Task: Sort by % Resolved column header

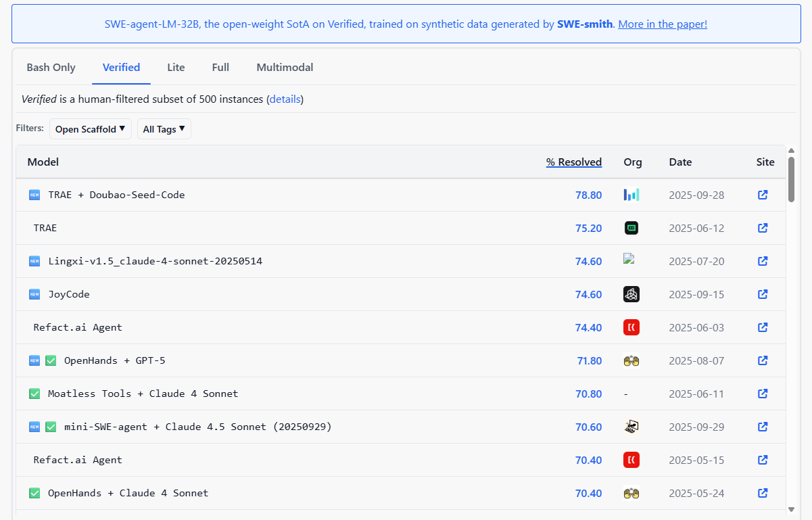Action: pos(574,162)
